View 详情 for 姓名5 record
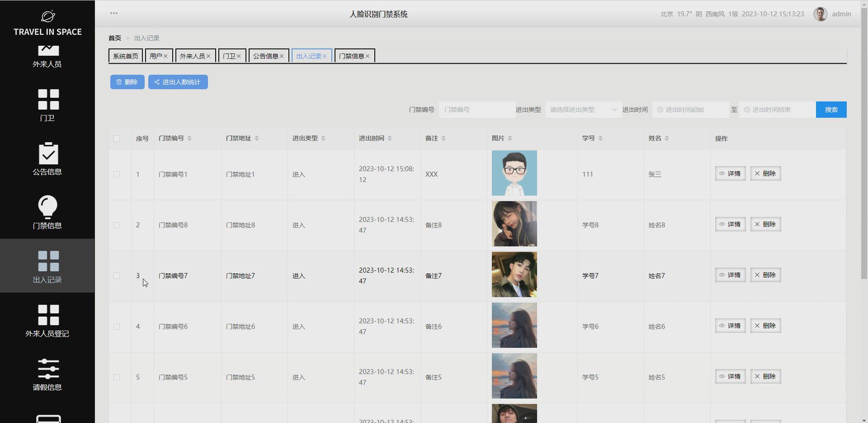This screenshot has width=868, height=423. (730, 376)
